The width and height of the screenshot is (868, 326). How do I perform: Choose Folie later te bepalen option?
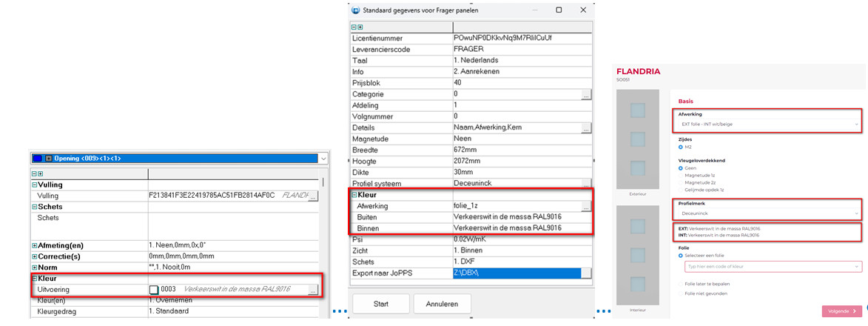pyautogui.click(x=680, y=284)
